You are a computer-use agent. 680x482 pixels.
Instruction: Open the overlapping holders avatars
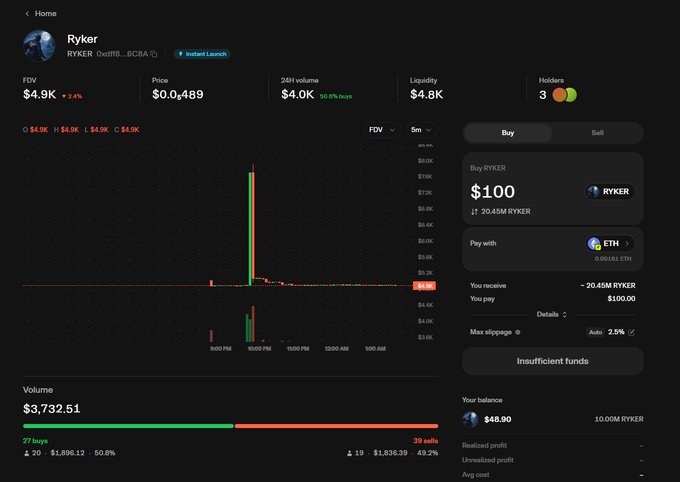[564, 95]
